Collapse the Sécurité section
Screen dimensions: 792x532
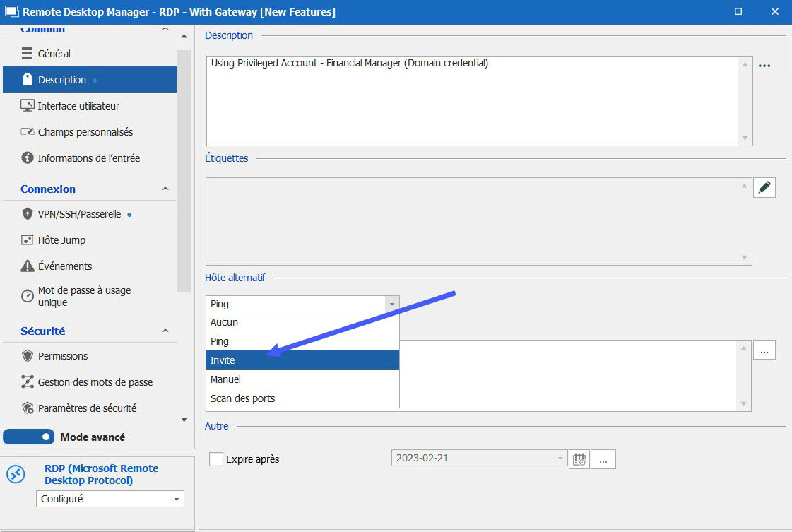pos(165,331)
